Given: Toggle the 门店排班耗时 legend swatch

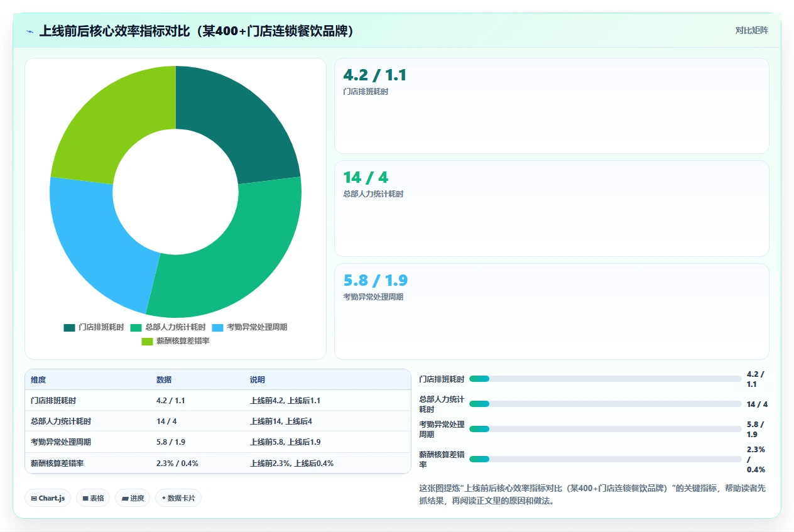Looking at the screenshot, I should point(69,327).
